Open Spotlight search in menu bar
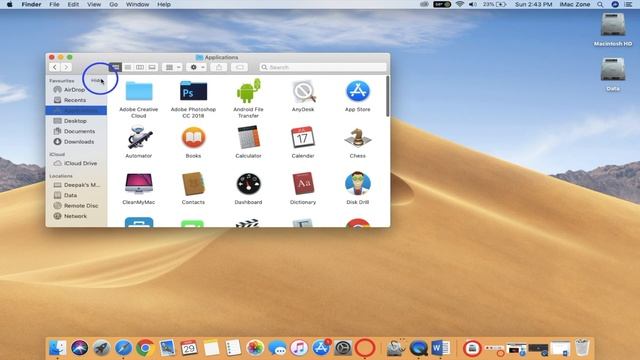Screen dimensions: 640x360 pos(600,4)
